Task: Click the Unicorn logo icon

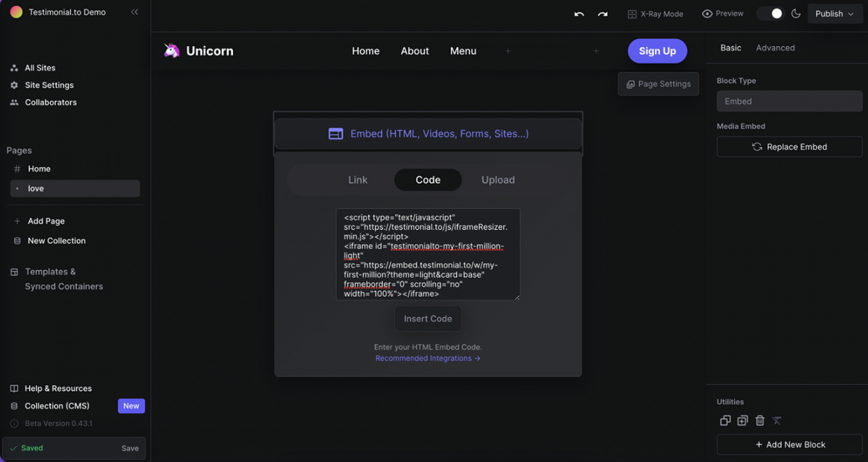Action: click(x=171, y=51)
